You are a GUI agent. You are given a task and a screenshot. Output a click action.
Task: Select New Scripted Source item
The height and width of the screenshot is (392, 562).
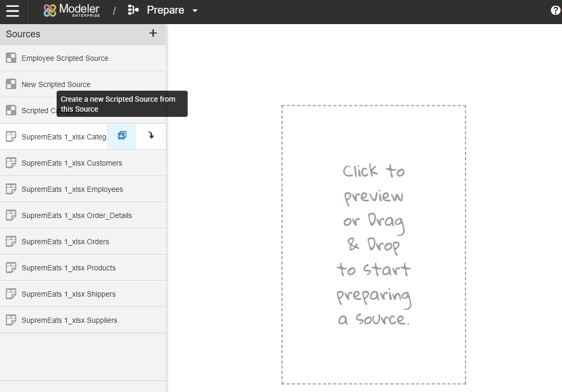56,84
